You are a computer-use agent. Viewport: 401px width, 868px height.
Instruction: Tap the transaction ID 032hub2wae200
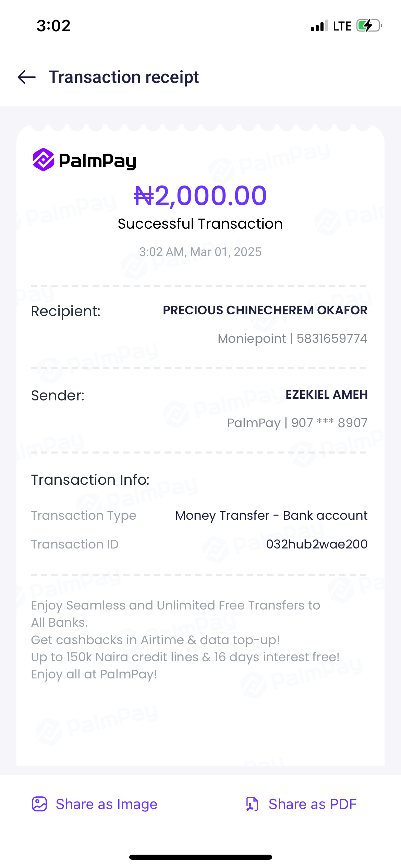(317, 544)
